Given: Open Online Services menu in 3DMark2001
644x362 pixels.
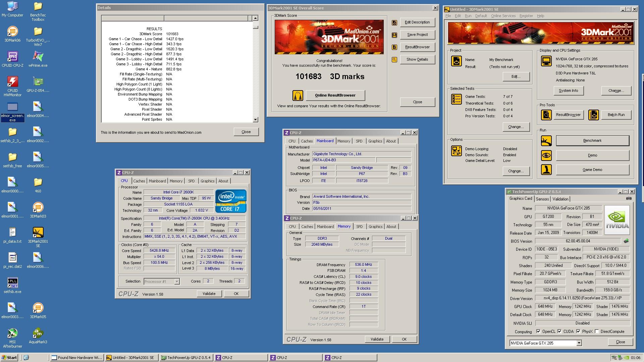Looking at the screenshot, I should (x=503, y=16).
